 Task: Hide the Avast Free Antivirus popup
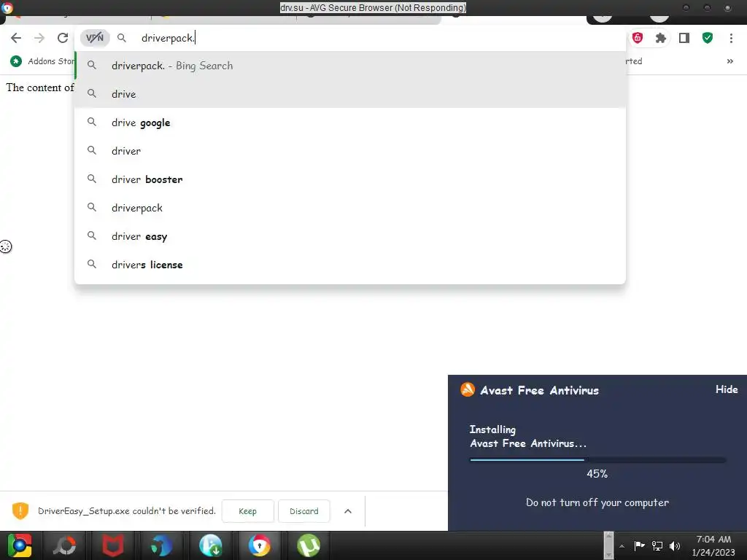(x=727, y=389)
